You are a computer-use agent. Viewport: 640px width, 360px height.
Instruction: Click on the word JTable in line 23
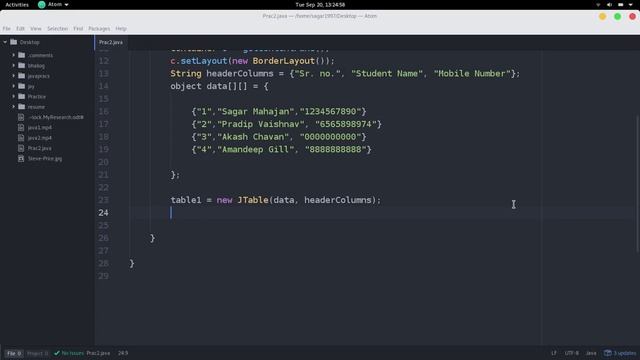point(253,200)
